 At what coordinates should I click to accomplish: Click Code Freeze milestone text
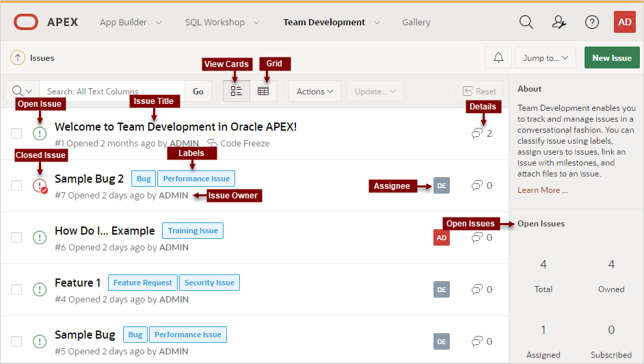[245, 144]
